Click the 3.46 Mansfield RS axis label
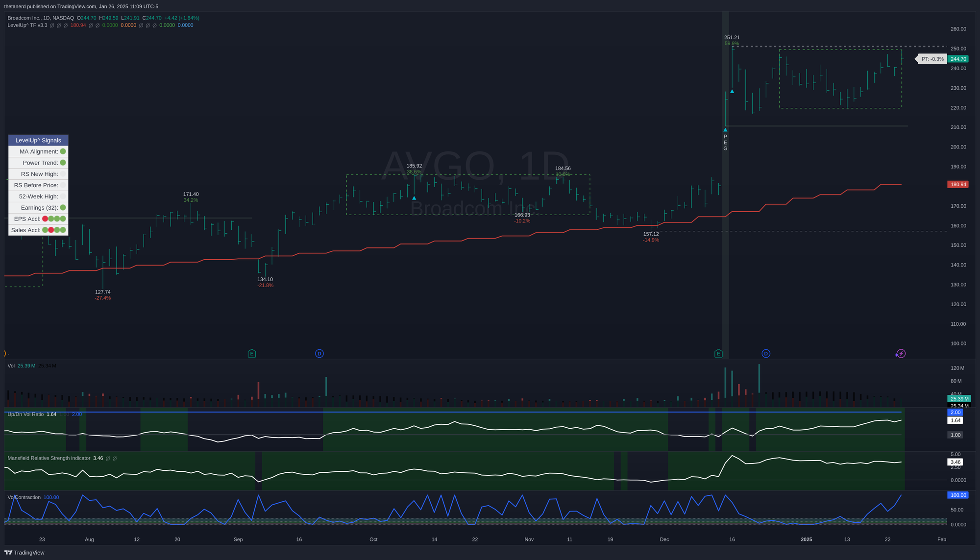This screenshot has width=980, height=560. 955,462
